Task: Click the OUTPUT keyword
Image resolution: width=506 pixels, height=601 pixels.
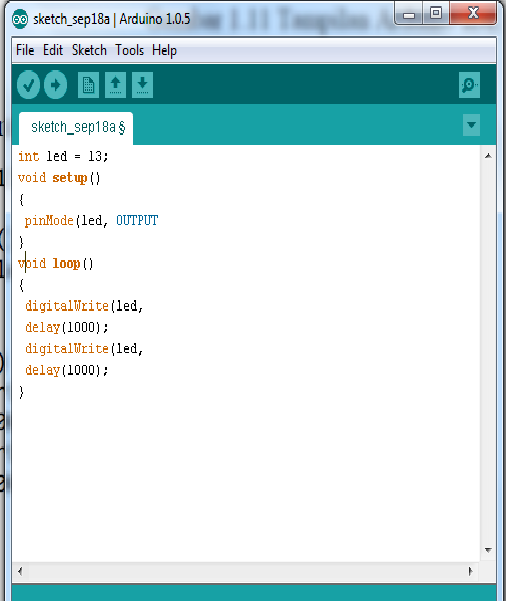Action: pyautogui.click(x=137, y=221)
